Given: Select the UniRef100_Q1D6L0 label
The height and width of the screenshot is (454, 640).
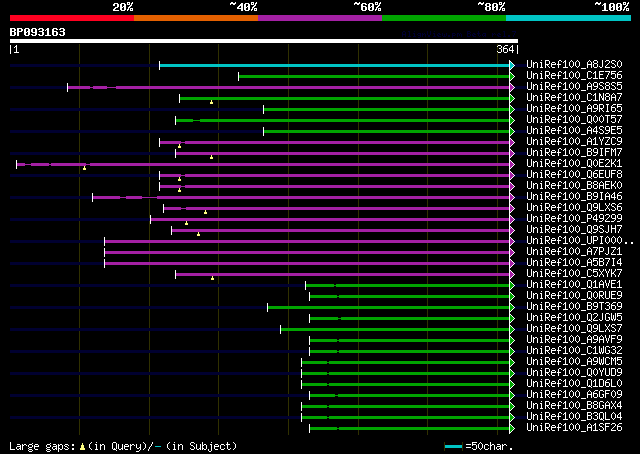Looking at the screenshot, I should point(574,384).
